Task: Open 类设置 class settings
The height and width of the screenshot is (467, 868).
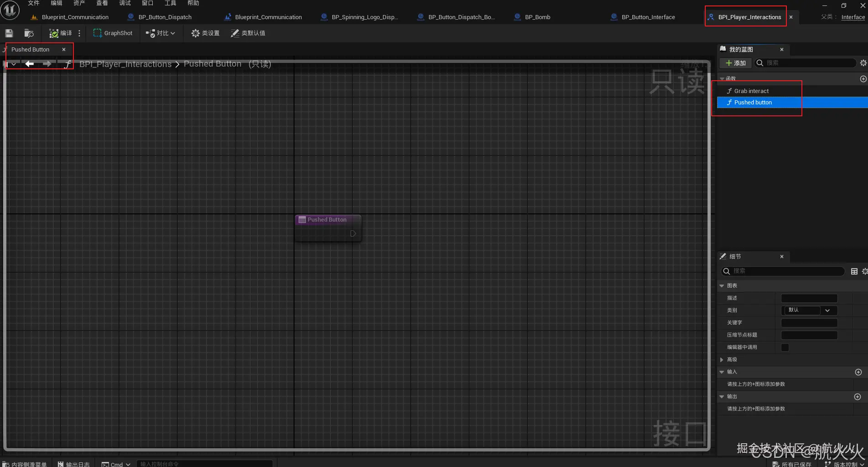Action: pyautogui.click(x=206, y=33)
